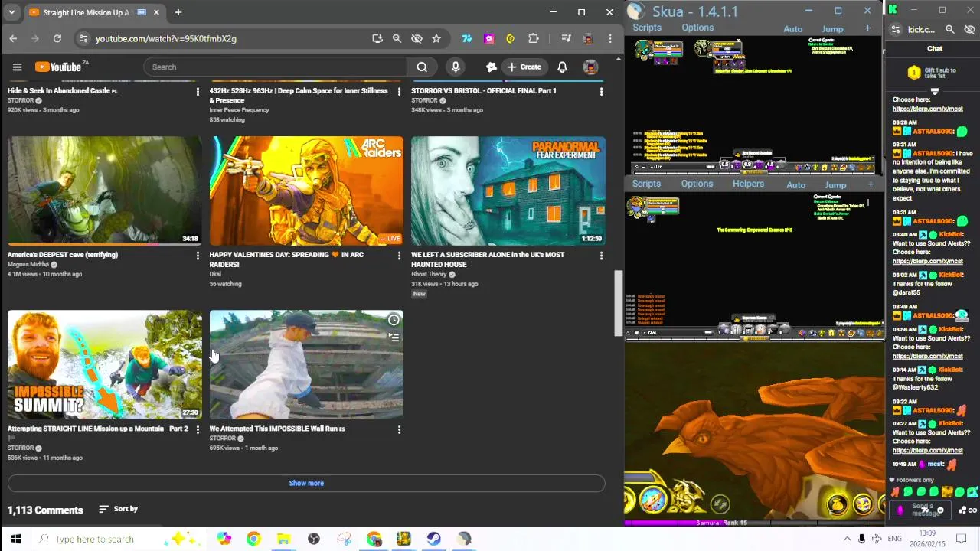Screen dimensions: 980x551
Task: Open the YouTube account avatar menu
Action: point(590,67)
